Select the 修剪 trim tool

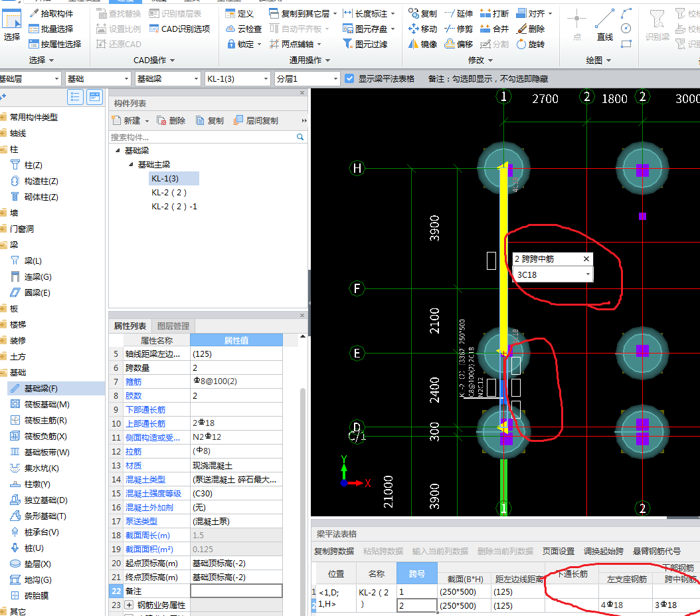click(x=459, y=29)
